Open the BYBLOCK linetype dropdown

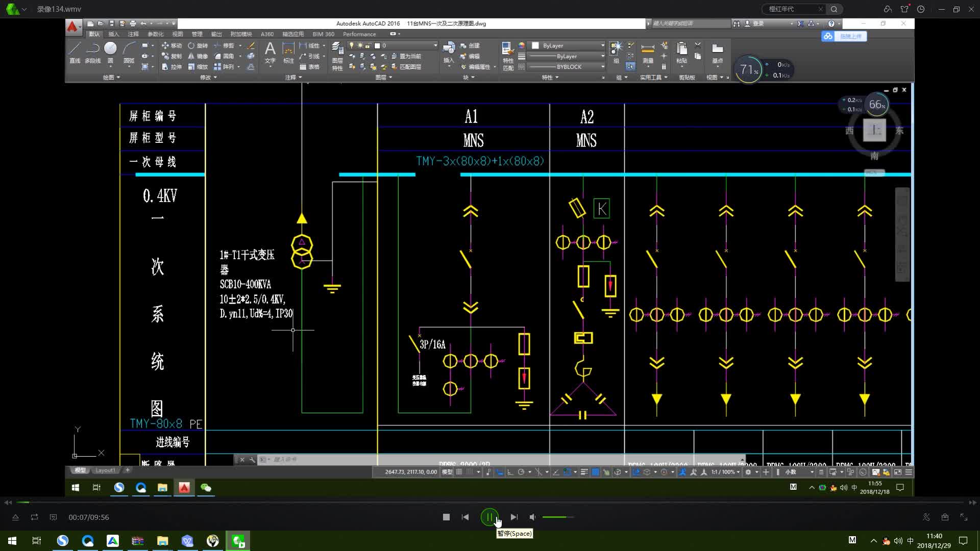566,67
